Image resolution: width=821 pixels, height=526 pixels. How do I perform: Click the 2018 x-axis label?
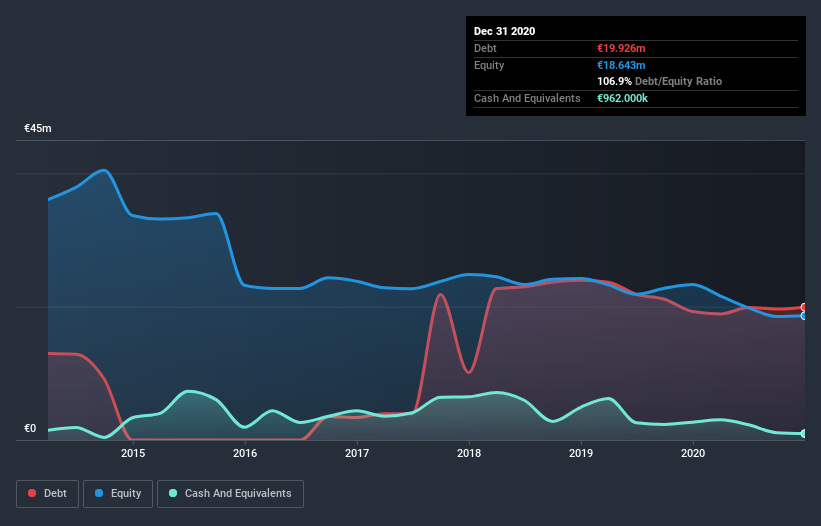[x=469, y=453]
